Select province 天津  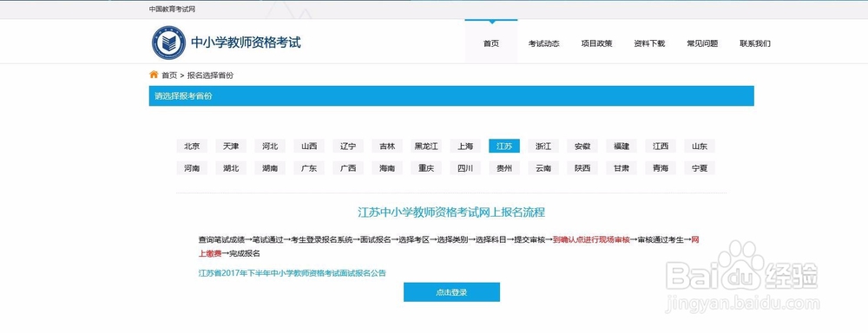[x=231, y=146]
